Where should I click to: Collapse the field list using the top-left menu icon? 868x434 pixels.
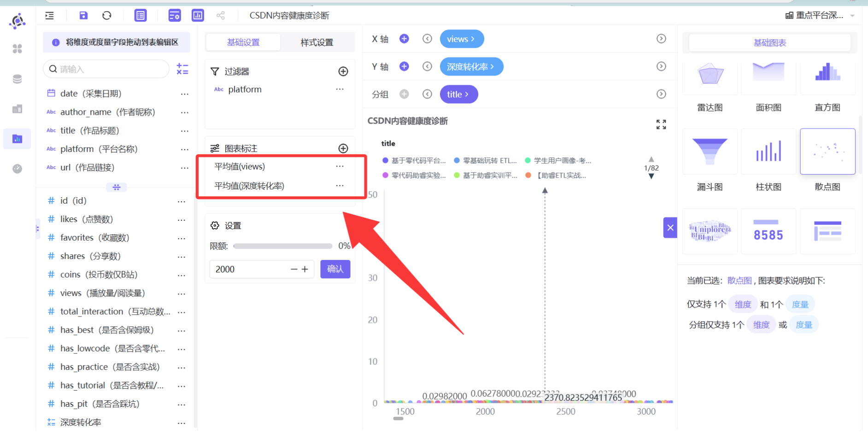pos(49,16)
